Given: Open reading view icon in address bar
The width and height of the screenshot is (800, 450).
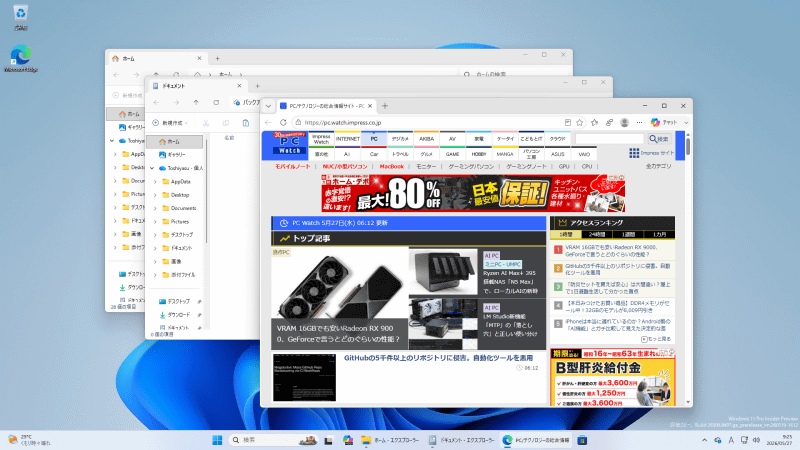Looking at the screenshot, I should pyautogui.click(x=567, y=122).
